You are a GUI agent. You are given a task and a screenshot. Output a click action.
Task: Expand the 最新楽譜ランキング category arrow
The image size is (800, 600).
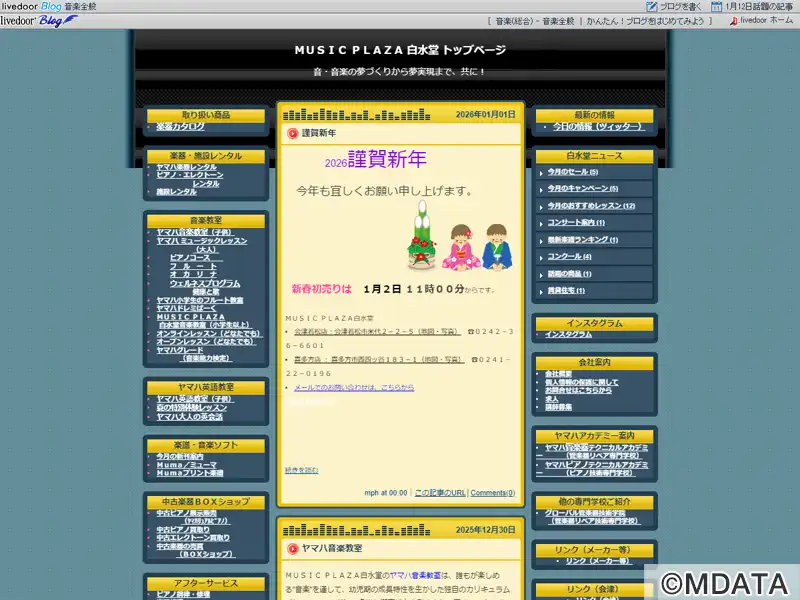[x=541, y=241]
